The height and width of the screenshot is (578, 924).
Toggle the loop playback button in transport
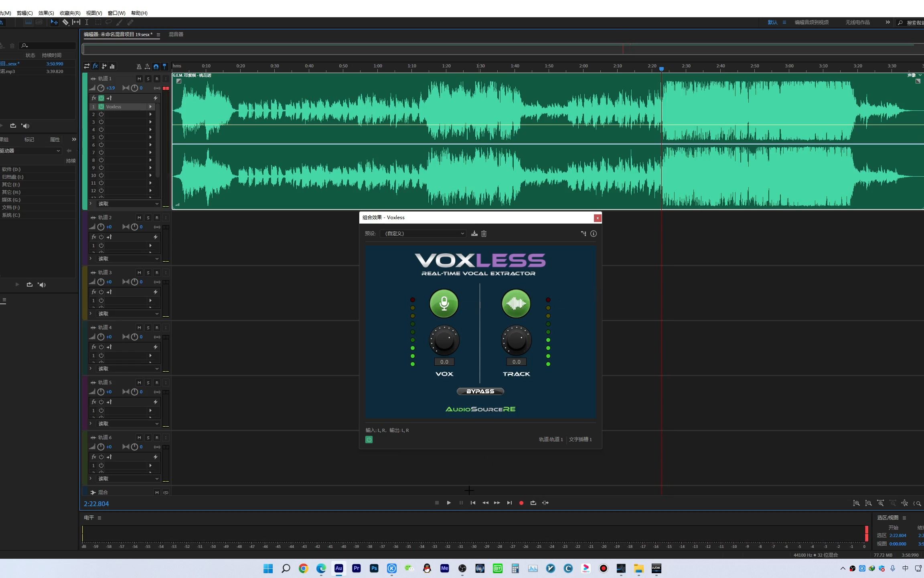tap(533, 503)
